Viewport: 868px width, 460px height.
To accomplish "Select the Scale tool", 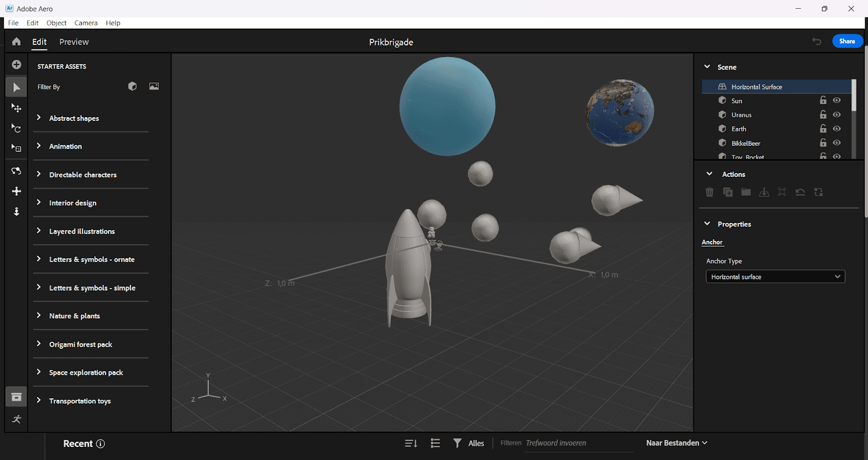I will [16, 148].
